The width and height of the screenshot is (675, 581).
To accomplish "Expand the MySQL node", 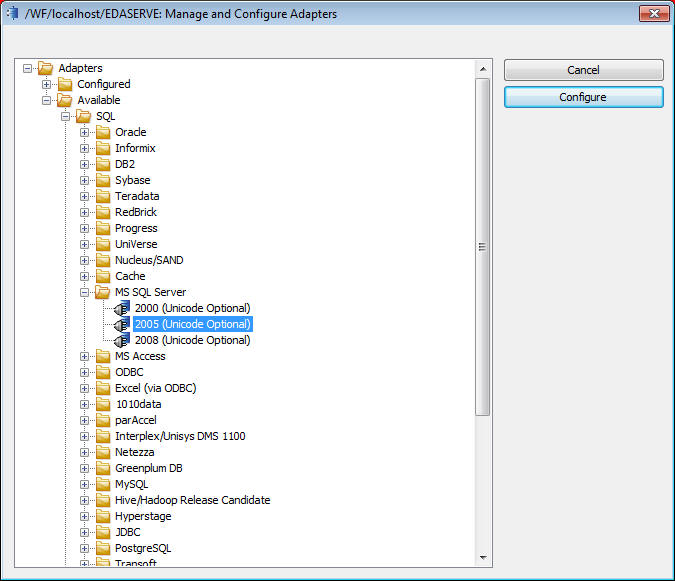I will (84, 484).
